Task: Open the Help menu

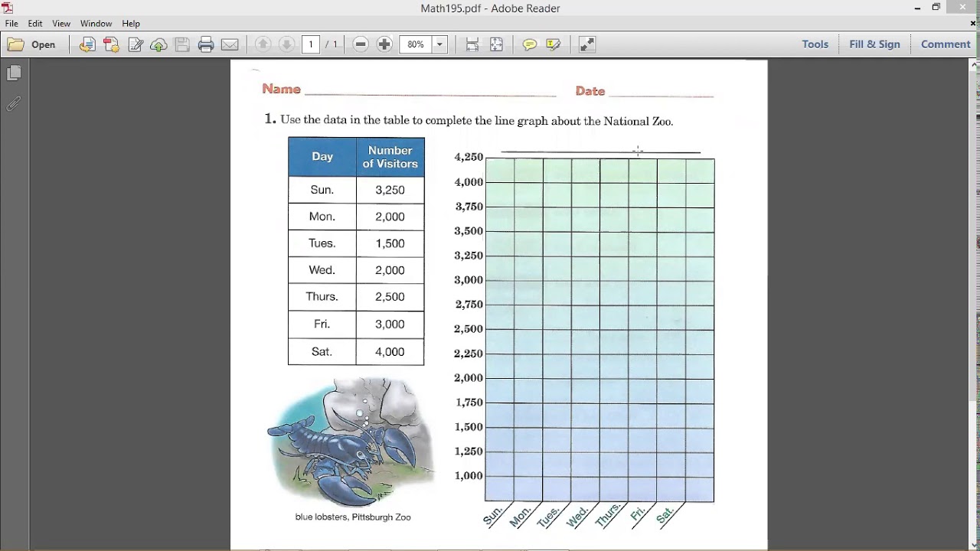Action: [x=131, y=24]
